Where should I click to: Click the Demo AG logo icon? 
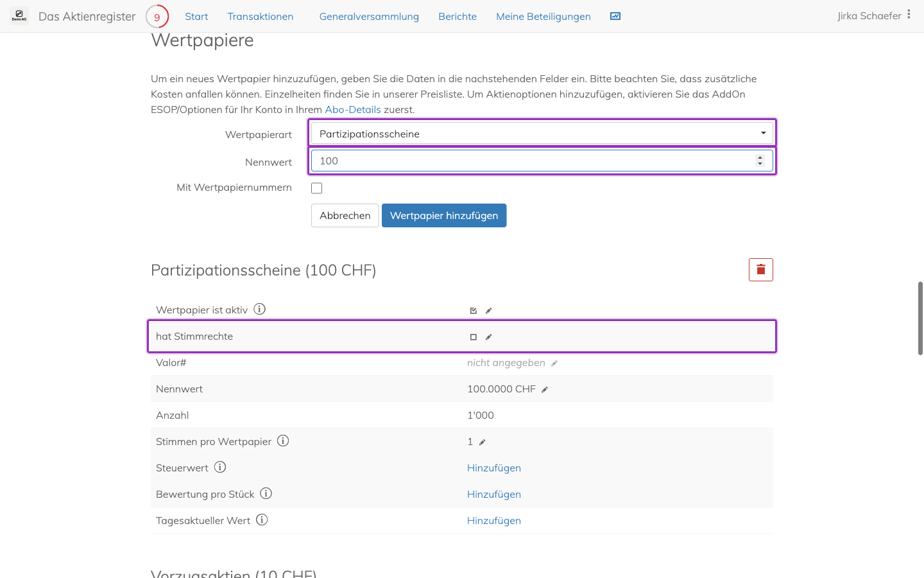tap(19, 16)
